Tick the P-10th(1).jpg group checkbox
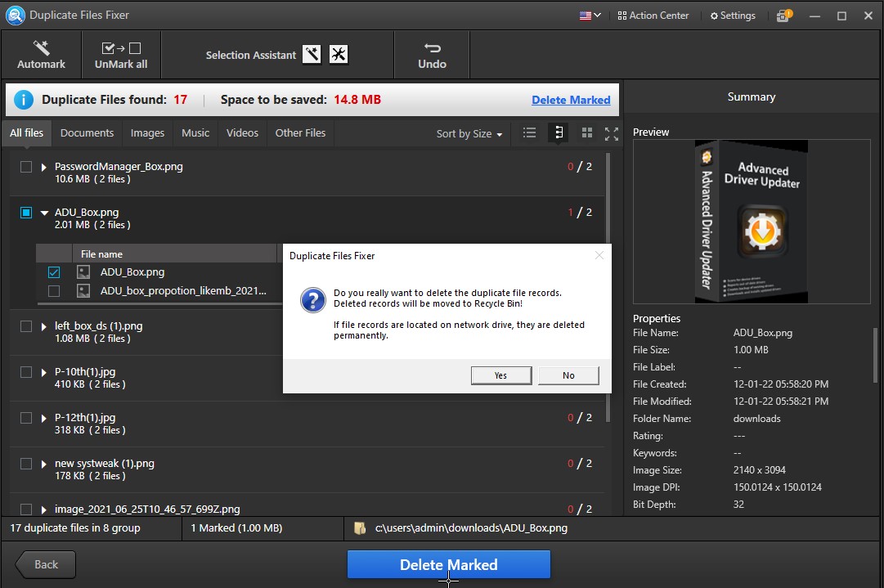 tap(26, 372)
